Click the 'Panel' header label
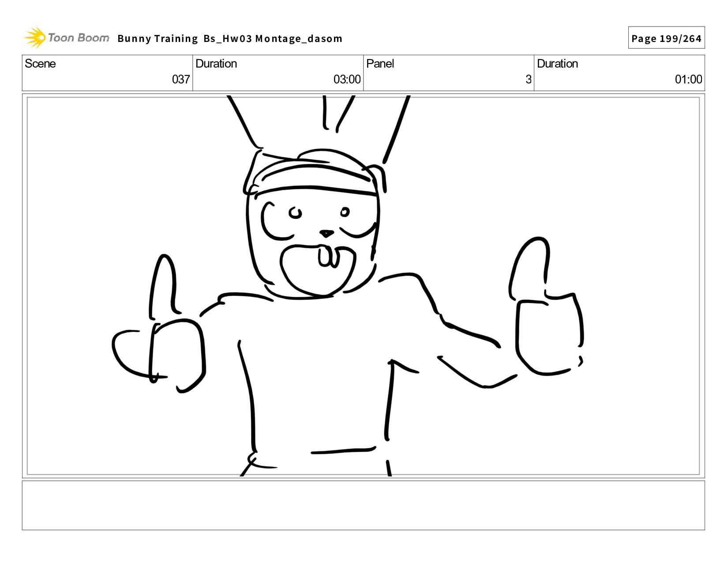728x563 pixels. pyautogui.click(x=380, y=64)
